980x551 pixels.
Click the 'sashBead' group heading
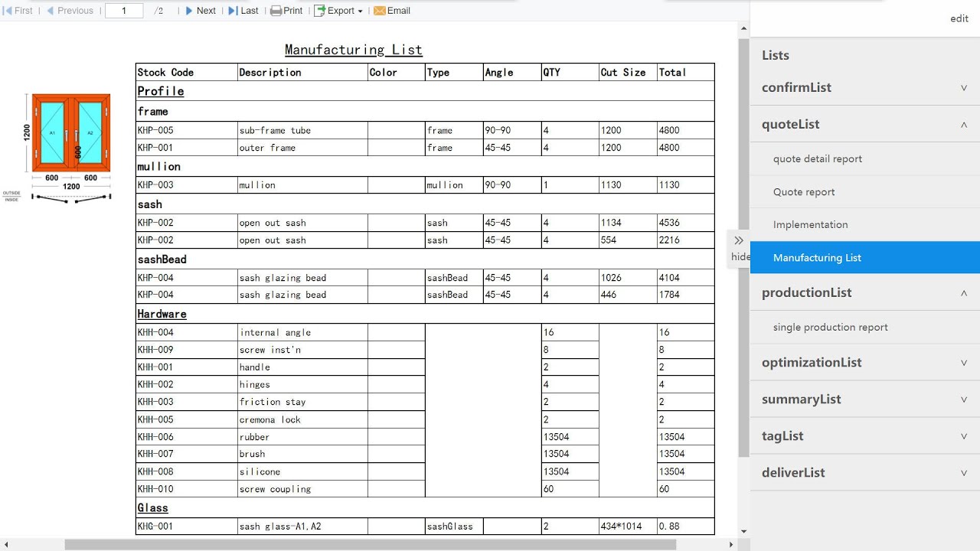(162, 259)
